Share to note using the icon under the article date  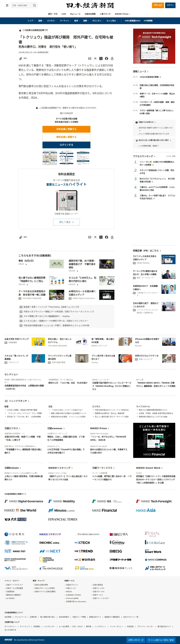[x=95, y=59]
